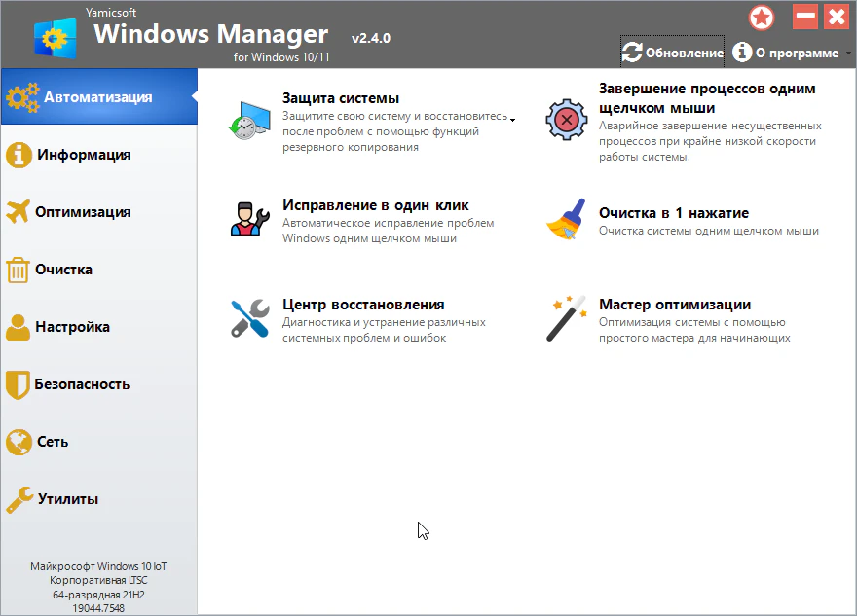Launch Исправление в один клик
Viewport: 857px width, 616px height.
[x=376, y=205]
